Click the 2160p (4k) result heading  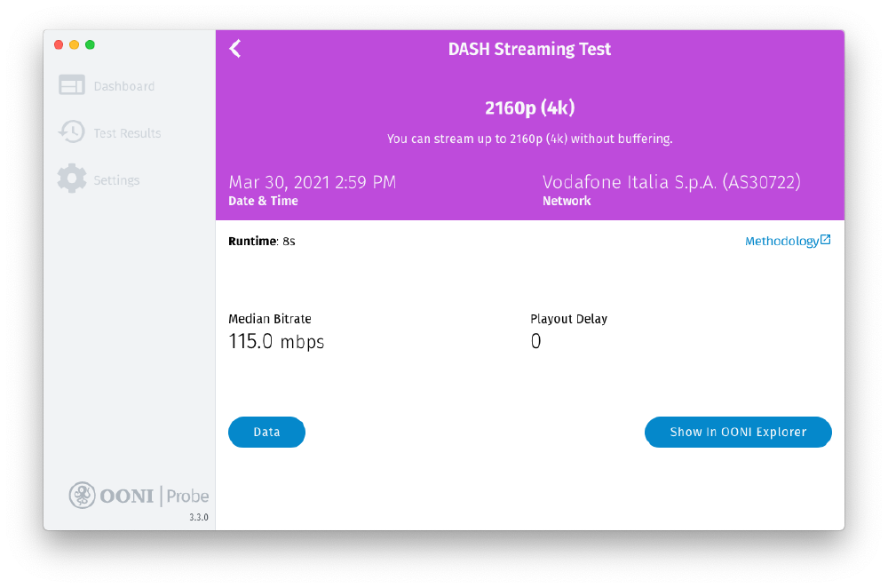click(x=529, y=108)
